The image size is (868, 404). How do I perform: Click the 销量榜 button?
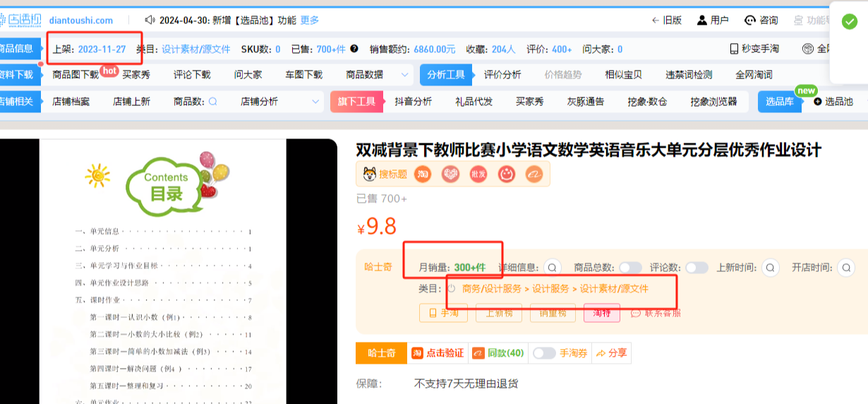[553, 313]
